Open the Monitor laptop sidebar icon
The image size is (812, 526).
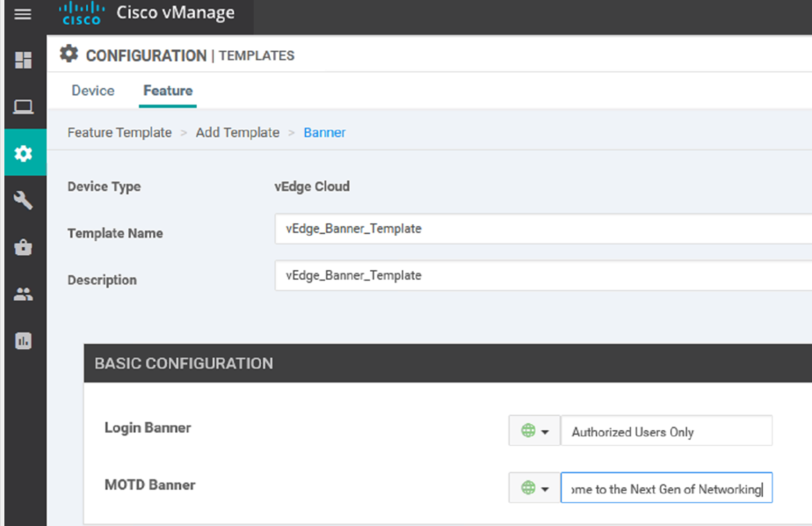point(24,106)
